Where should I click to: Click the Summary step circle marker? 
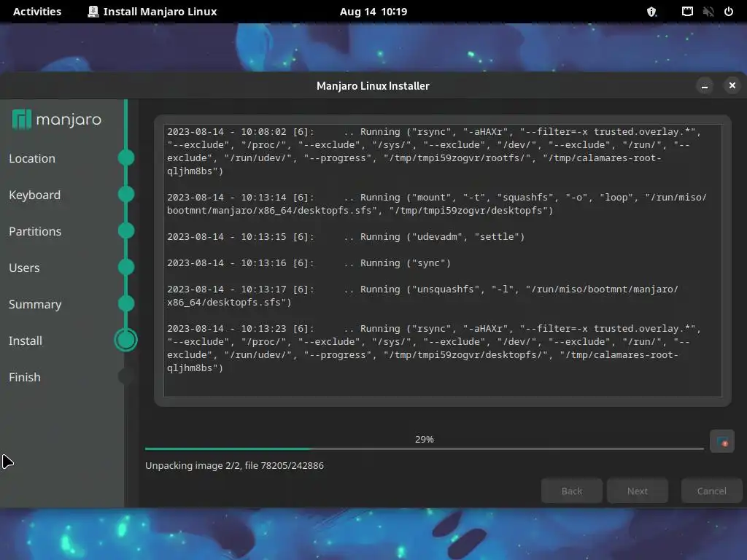pyautogui.click(x=125, y=303)
